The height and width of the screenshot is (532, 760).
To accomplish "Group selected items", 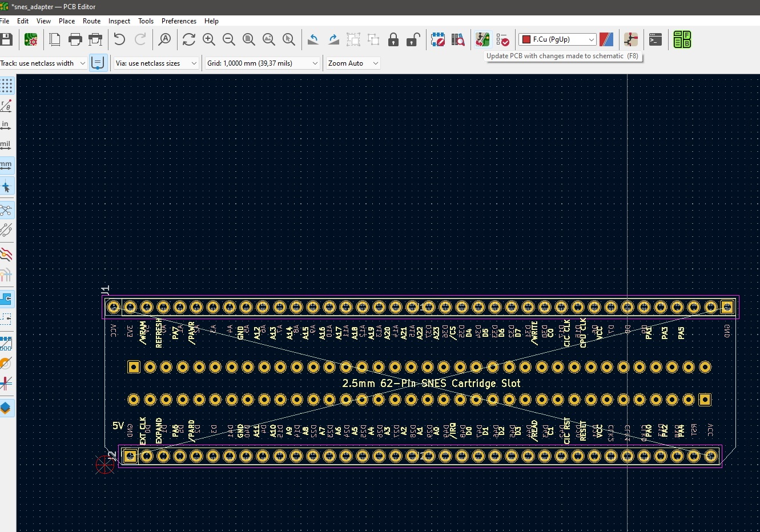I will (x=353, y=39).
